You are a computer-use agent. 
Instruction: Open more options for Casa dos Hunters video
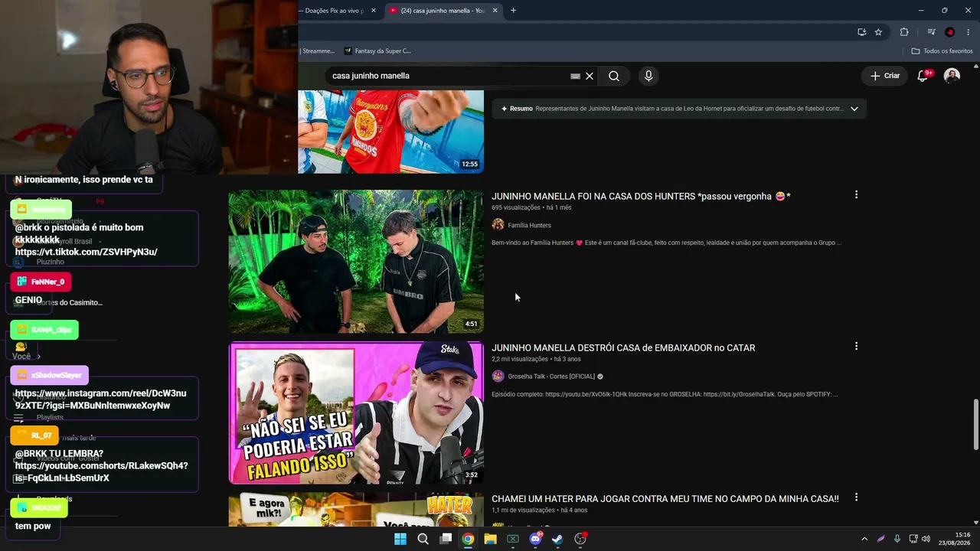pyautogui.click(x=856, y=195)
